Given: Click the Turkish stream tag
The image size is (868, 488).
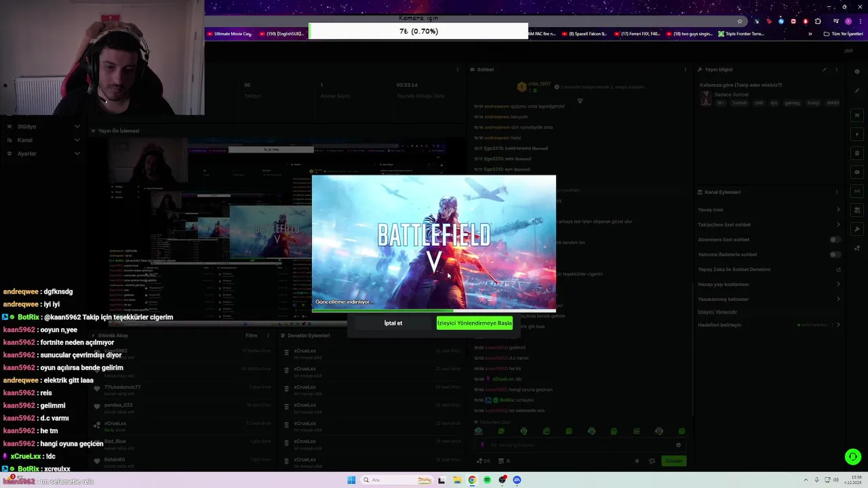Looking at the screenshot, I should 739,103.
